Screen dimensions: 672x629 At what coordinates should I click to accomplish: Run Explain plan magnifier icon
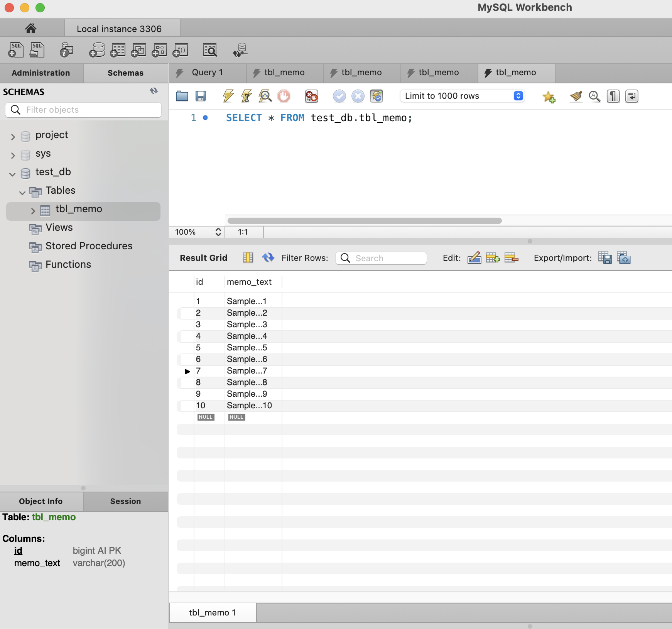[265, 96]
